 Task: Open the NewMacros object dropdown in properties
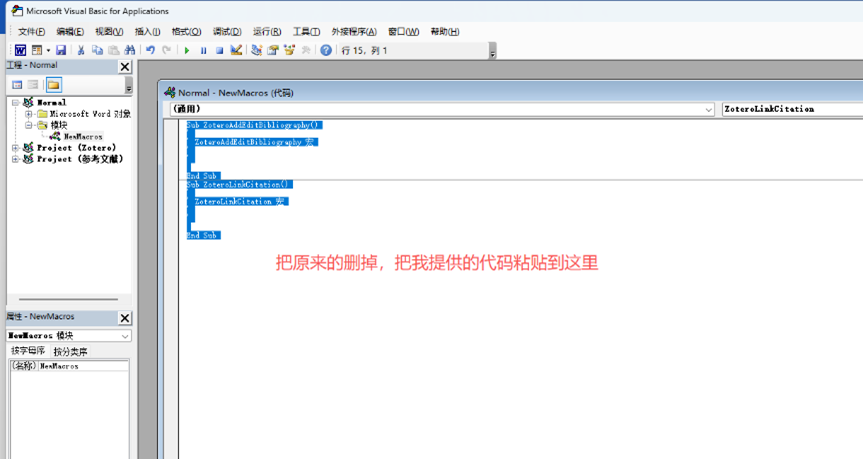(x=125, y=336)
